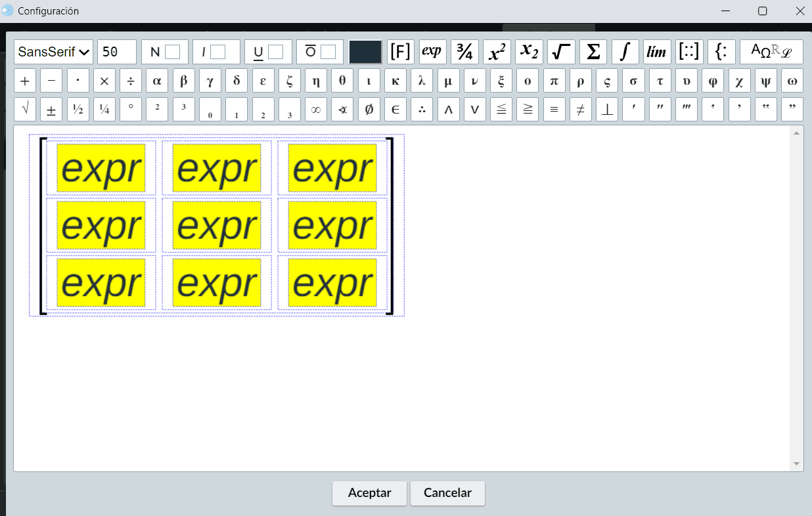This screenshot has width=812, height=516.
Task: Open the SansSerif font dropdown
Action: click(54, 52)
